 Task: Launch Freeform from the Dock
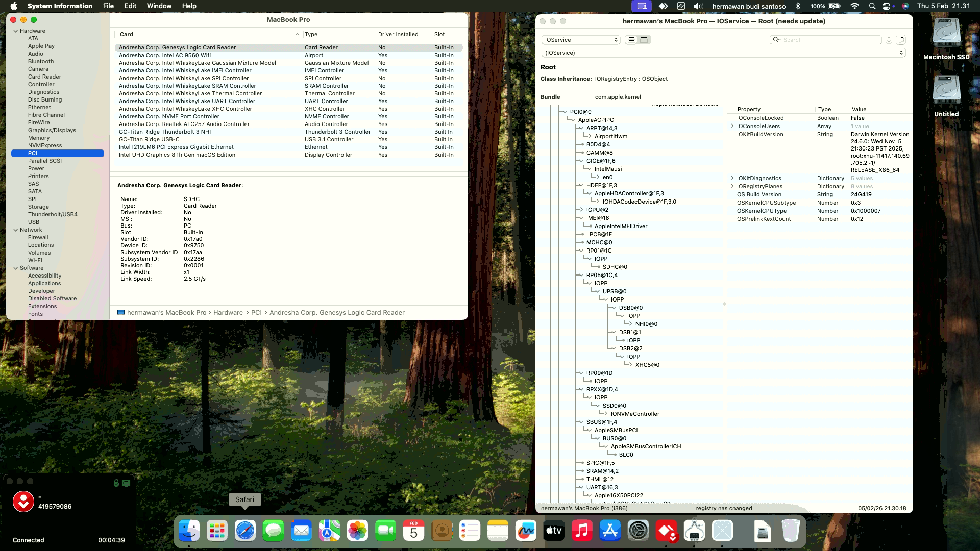pyautogui.click(x=526, y=531)
